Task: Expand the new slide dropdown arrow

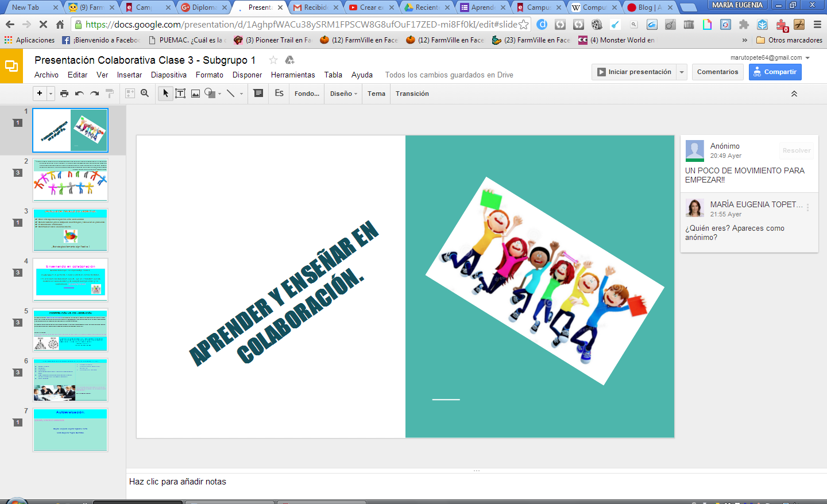Action: click(x=51, y=94)
